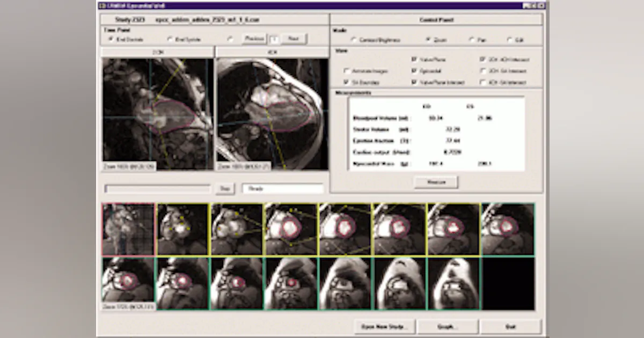Select the End Diastole time point
644x338 pixels.
click(x=111, y=39)
